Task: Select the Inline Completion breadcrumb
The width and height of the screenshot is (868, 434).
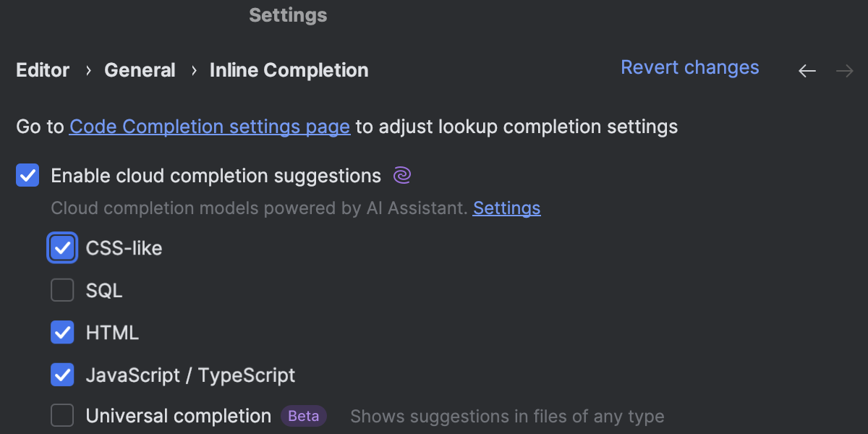Action: (x=289, y=70)
